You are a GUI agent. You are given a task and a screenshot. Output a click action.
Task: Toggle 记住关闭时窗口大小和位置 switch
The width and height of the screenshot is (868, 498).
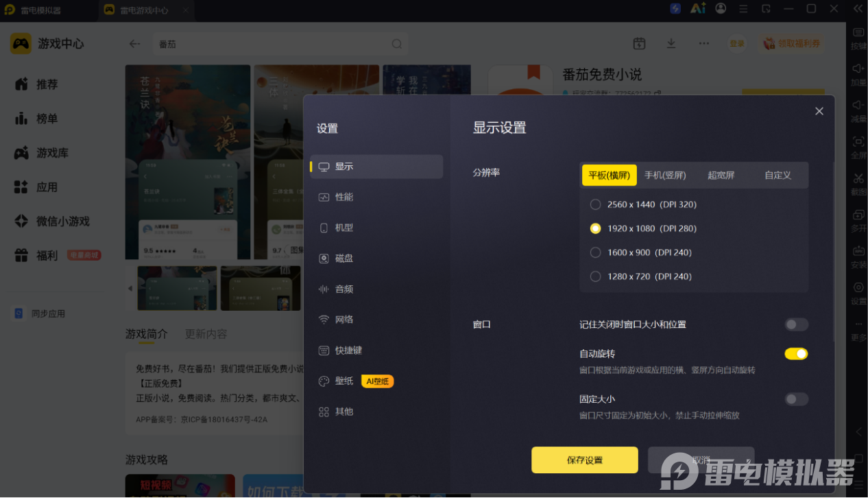[x=796, y=324]
